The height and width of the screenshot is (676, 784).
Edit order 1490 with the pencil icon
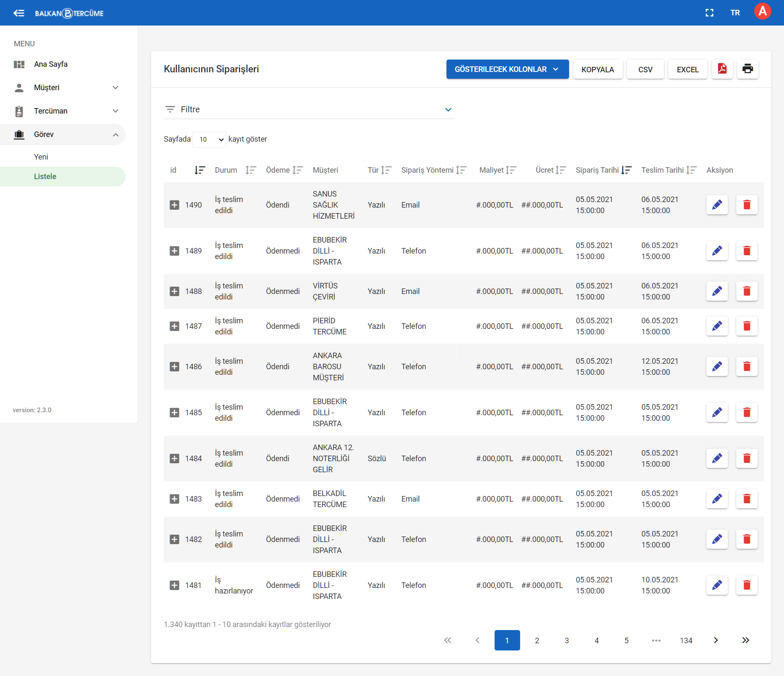tap(717, 205)
